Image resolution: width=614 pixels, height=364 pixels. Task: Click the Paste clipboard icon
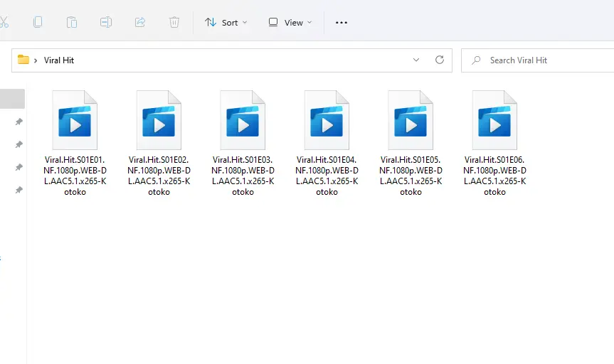point(72,22)
